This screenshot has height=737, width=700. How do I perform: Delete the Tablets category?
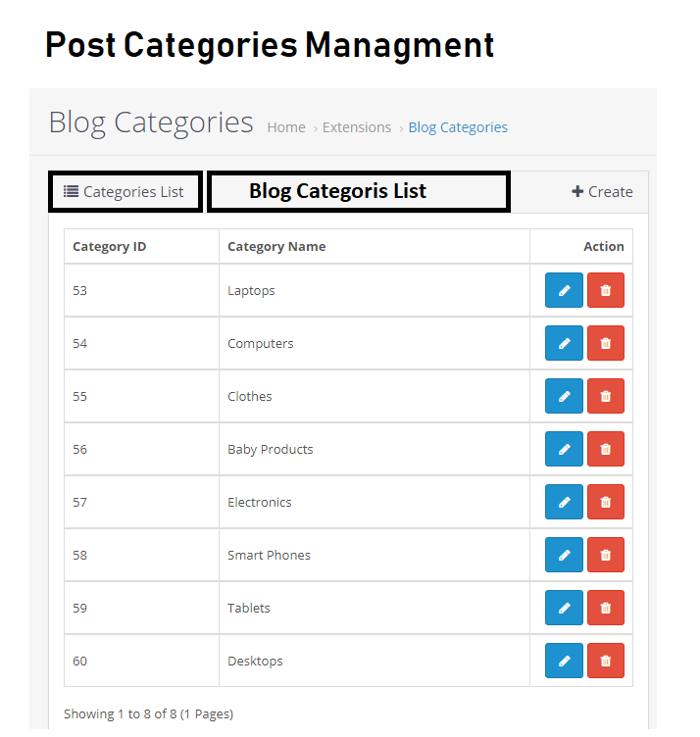[606, 608]
